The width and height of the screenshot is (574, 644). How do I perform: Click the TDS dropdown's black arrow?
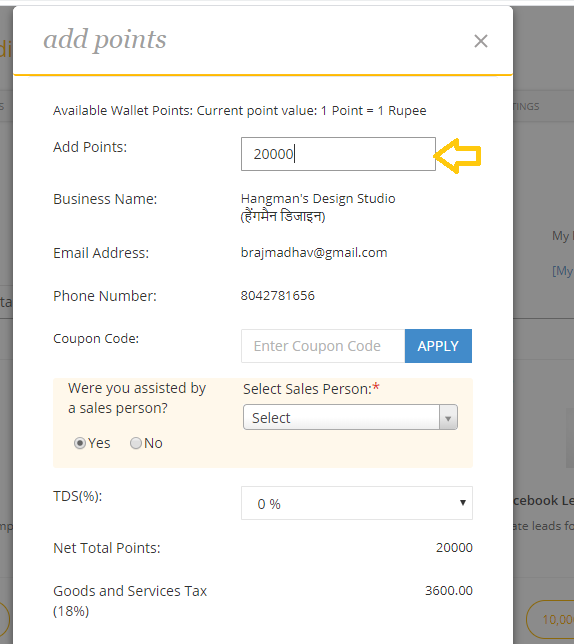(x=463, y=503)
